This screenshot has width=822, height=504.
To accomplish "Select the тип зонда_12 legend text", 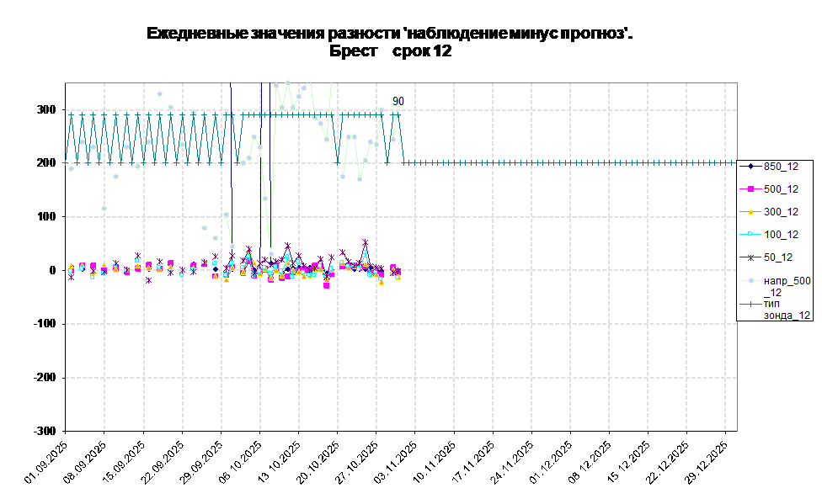I will (x=786, y=309).
